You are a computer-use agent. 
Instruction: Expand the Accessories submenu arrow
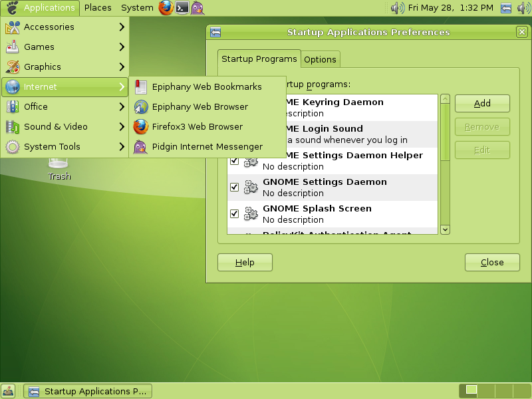click(x=122, y=27)
